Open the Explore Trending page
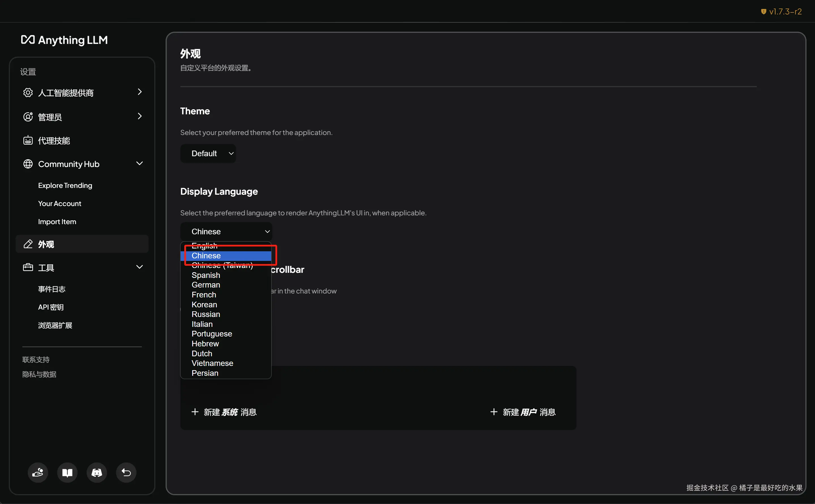815x504 pixels. (65, 185)
